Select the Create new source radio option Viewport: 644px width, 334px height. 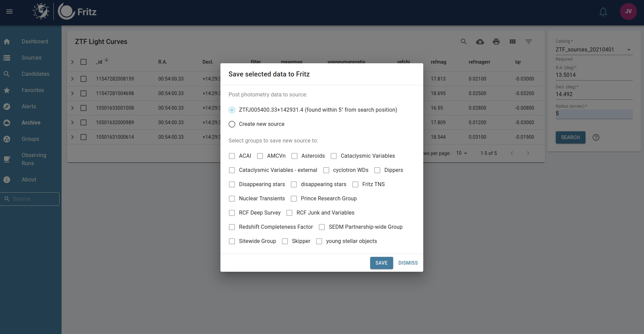point(232,124)
